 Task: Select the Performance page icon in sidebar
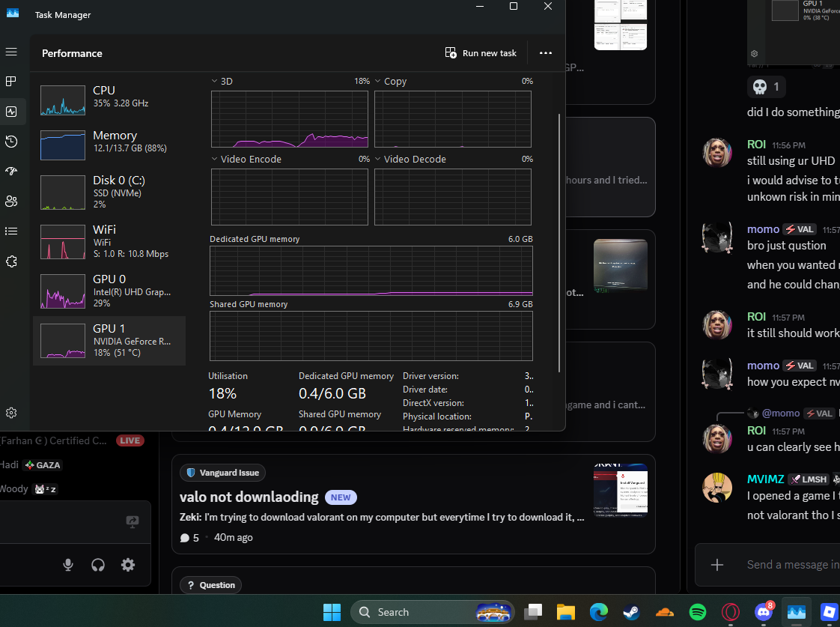tap(11, 112)
